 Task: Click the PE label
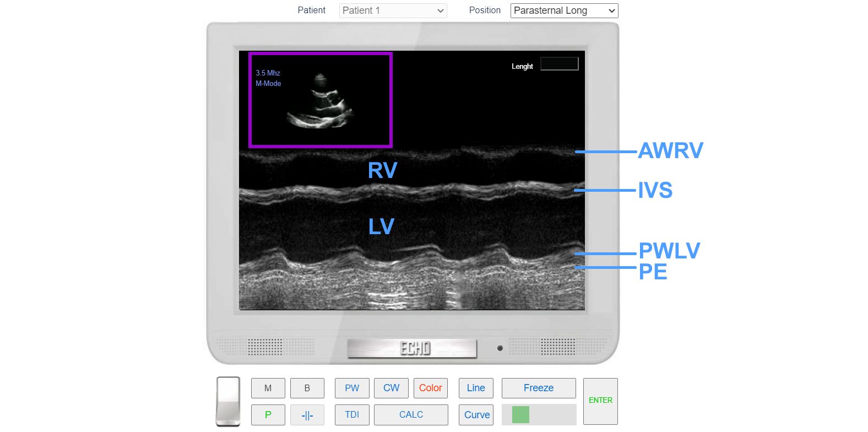(653, 272)
